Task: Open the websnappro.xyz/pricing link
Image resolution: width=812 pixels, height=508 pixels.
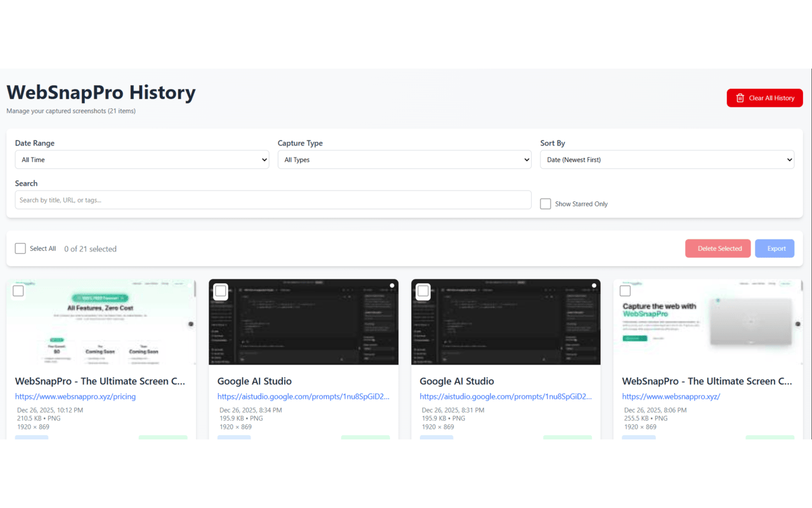Action: (74, 396)
